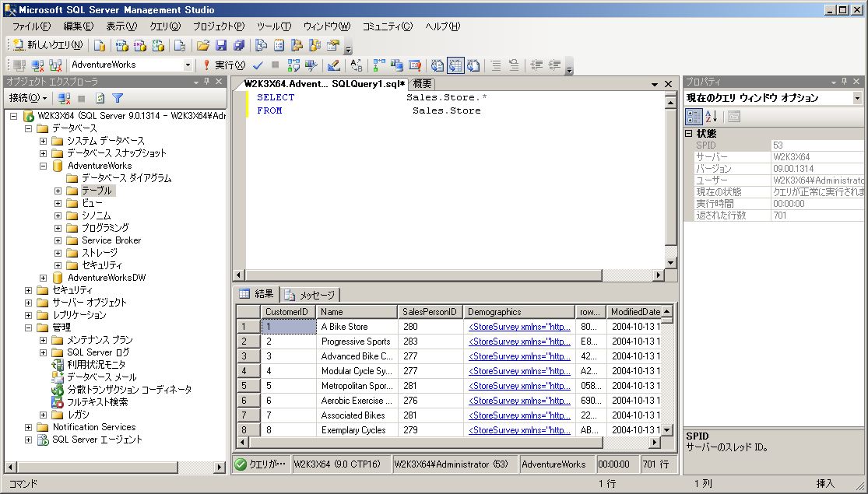Open the ヘルプ(H) menu
The width and height of the screenshot is (868, 494).
[442, 26]
